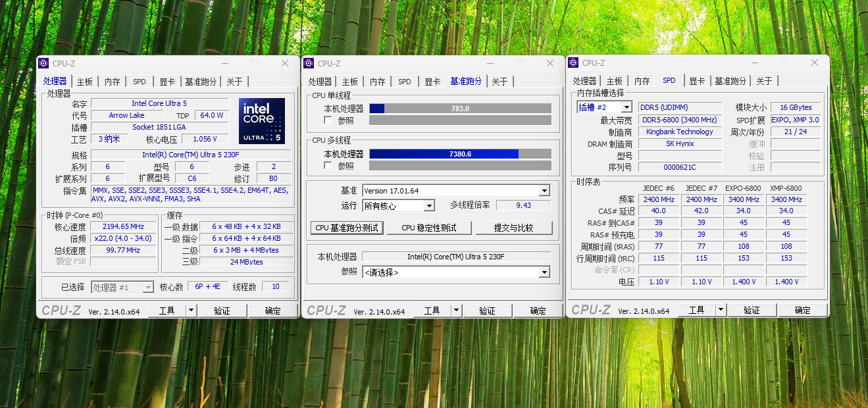The image size is (868, 408).
Task: Click 提交与比较 button
Action: [513, 228]
